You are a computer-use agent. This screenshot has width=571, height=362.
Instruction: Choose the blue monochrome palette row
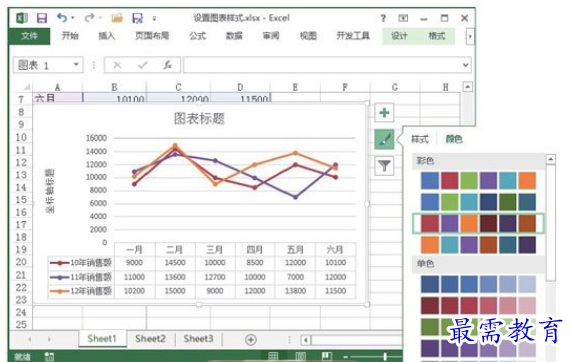[478, 284]
